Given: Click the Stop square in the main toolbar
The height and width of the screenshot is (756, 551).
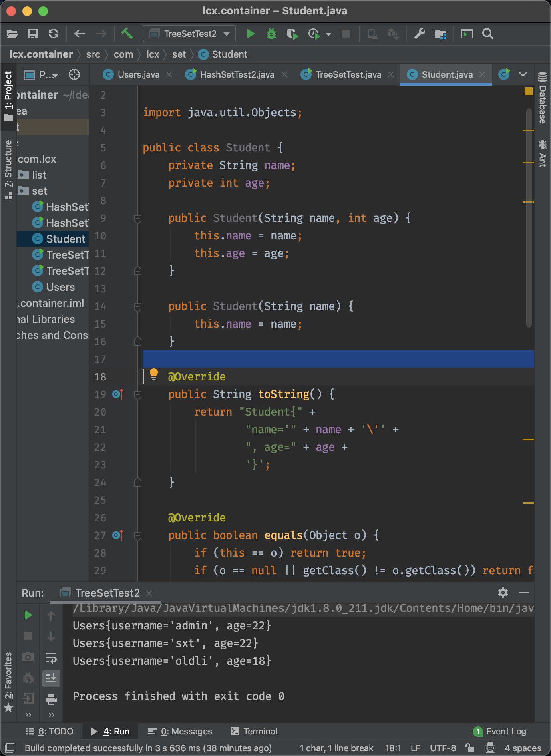Looking at the screenshot, I should click(346, 34).
